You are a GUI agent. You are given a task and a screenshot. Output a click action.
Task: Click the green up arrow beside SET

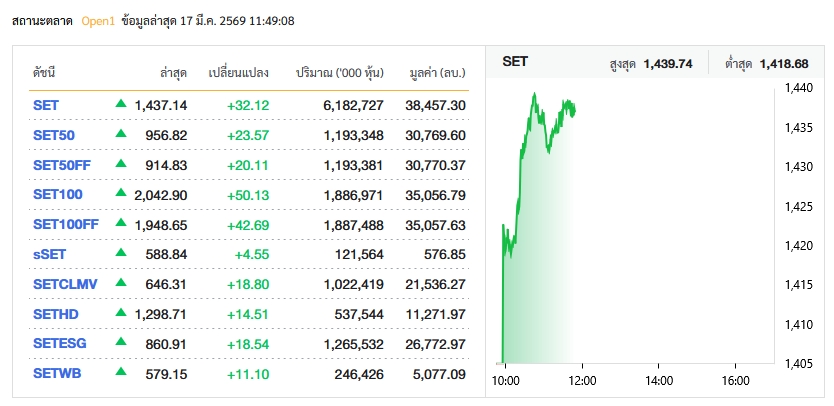121,103
